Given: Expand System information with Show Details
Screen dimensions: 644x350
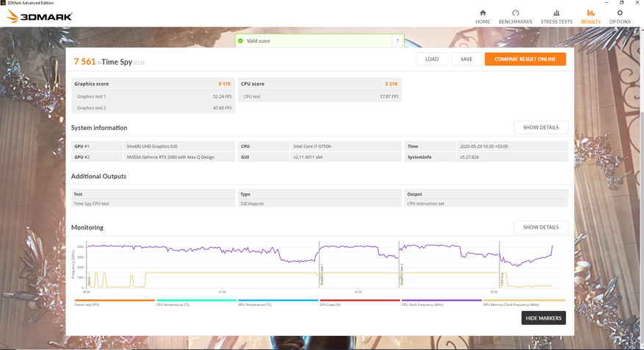Looking at the screenshot, I should (540, 127).
